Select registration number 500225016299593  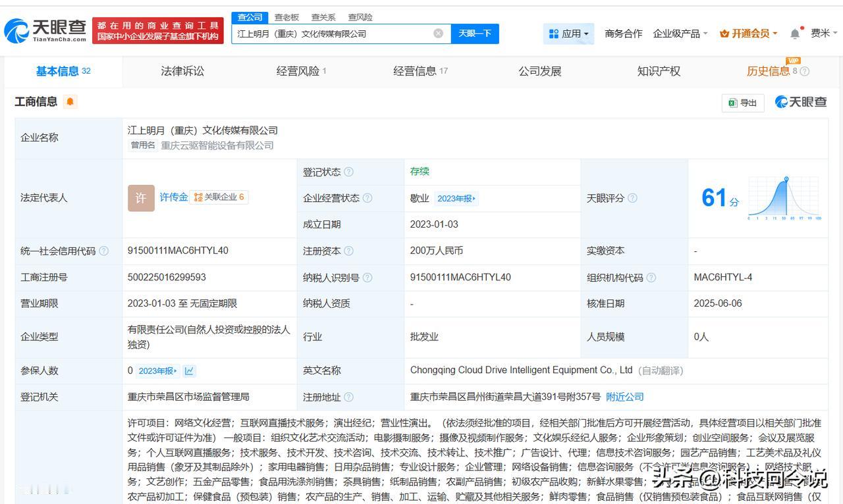[x=167, y=278]
